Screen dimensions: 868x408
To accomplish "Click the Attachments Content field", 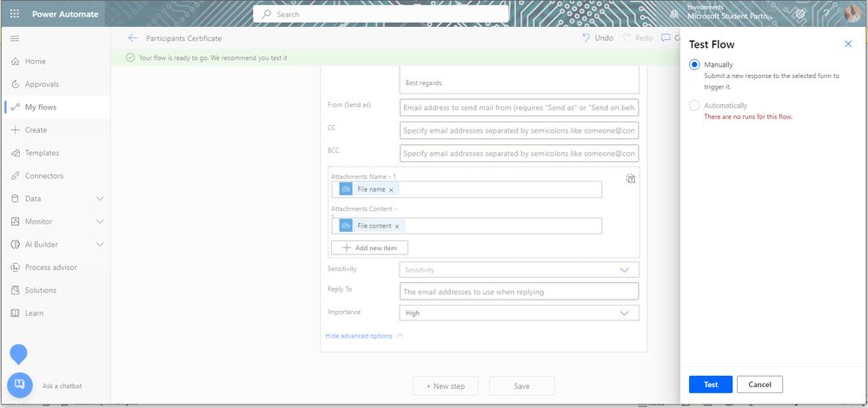I will coord(467,226).
